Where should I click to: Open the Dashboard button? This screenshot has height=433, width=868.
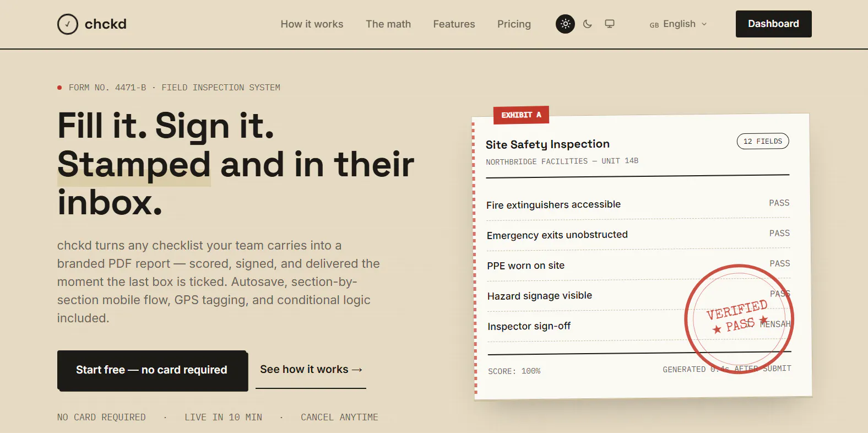click(773, 24)
